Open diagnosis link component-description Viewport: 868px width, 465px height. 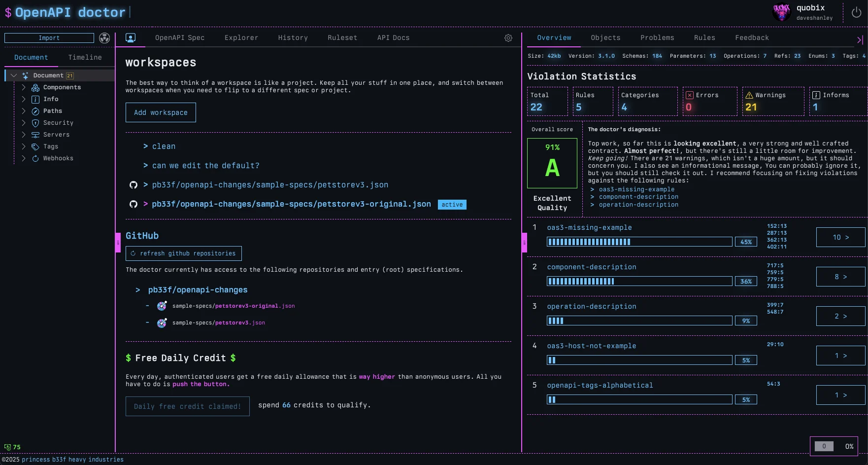pos(638,197)
